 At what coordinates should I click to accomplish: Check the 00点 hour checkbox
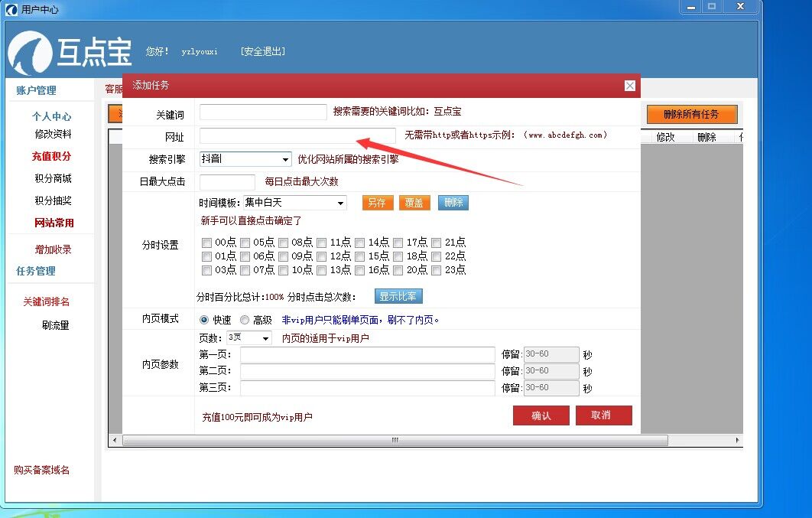point(206,243)
